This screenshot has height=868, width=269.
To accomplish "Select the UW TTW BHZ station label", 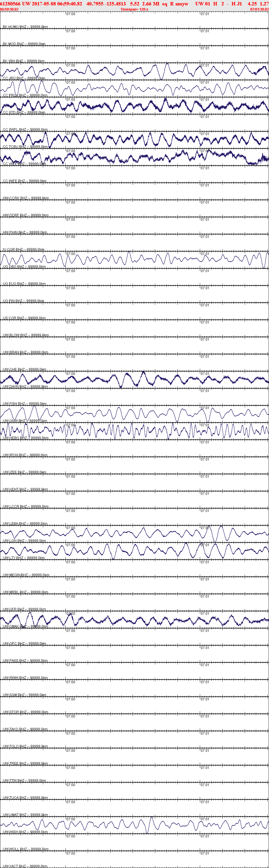I will [x=24, y=781].
